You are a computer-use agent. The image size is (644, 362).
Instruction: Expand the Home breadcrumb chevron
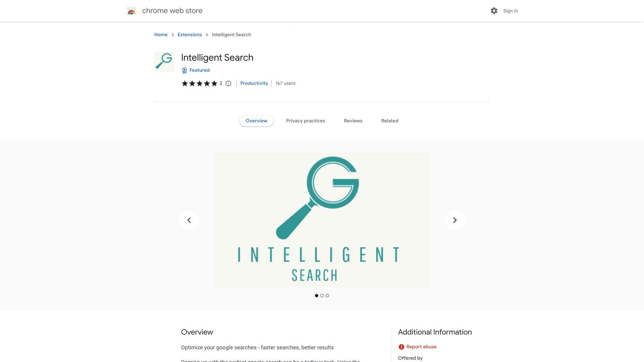tap(172, 35)
